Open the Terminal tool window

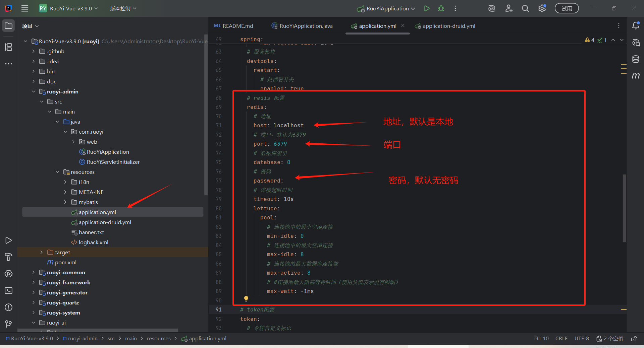point(9,290)
